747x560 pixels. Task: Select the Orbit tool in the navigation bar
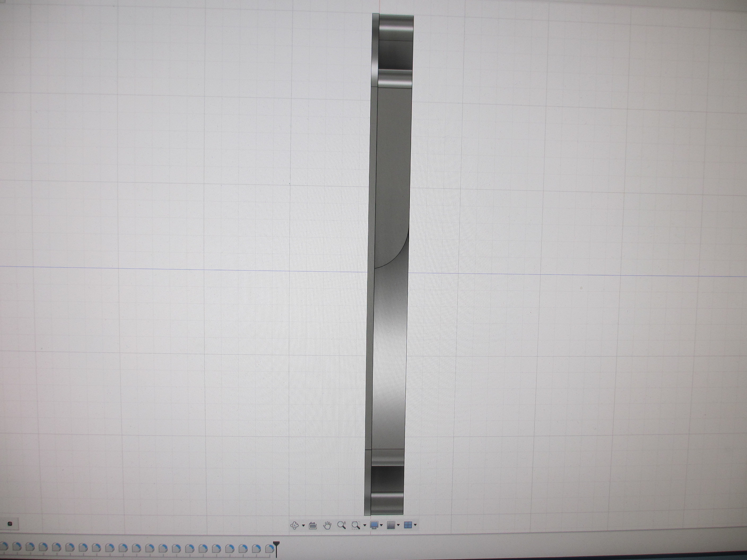pos(294,525)
